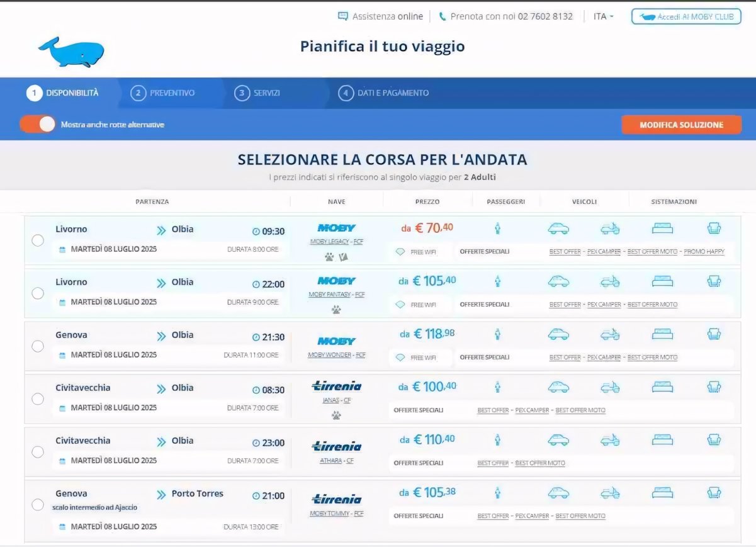Click passenger icon in Livorno 09:30 row

[497, 228]
